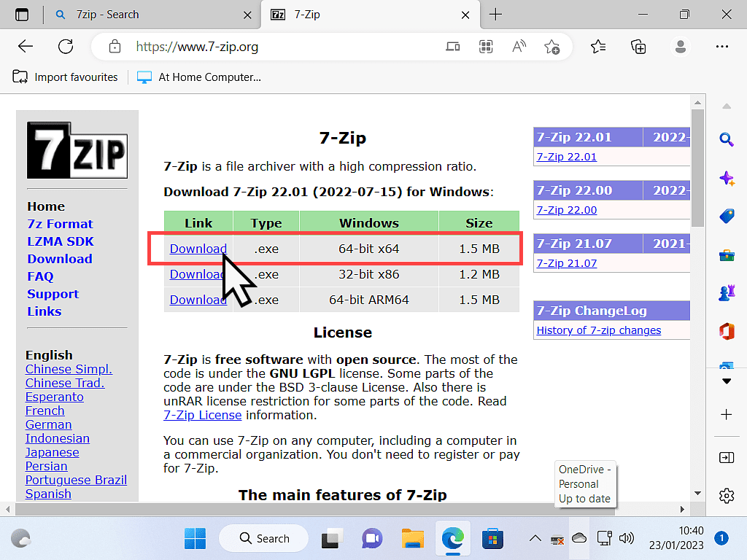Screen dimensions: 747x560
Task: Click the address bar URL field
Action: click(x=219, y=46)
